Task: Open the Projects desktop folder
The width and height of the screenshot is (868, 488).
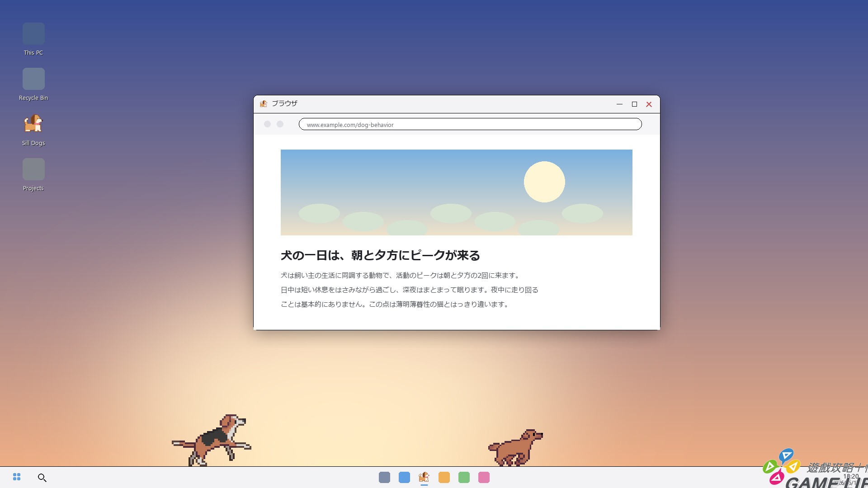Action: coord(33,175)
